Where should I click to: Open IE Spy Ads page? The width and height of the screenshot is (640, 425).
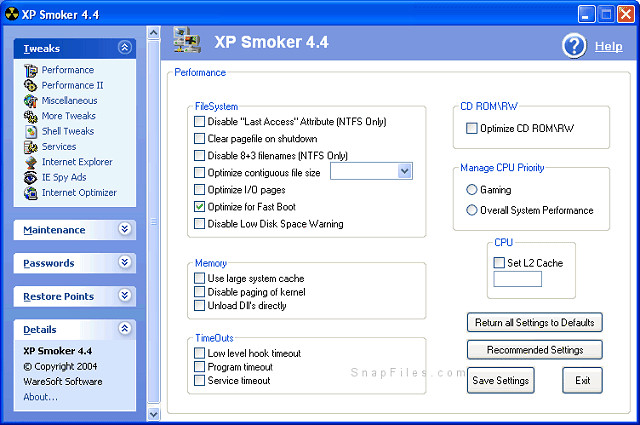[64, 177]
